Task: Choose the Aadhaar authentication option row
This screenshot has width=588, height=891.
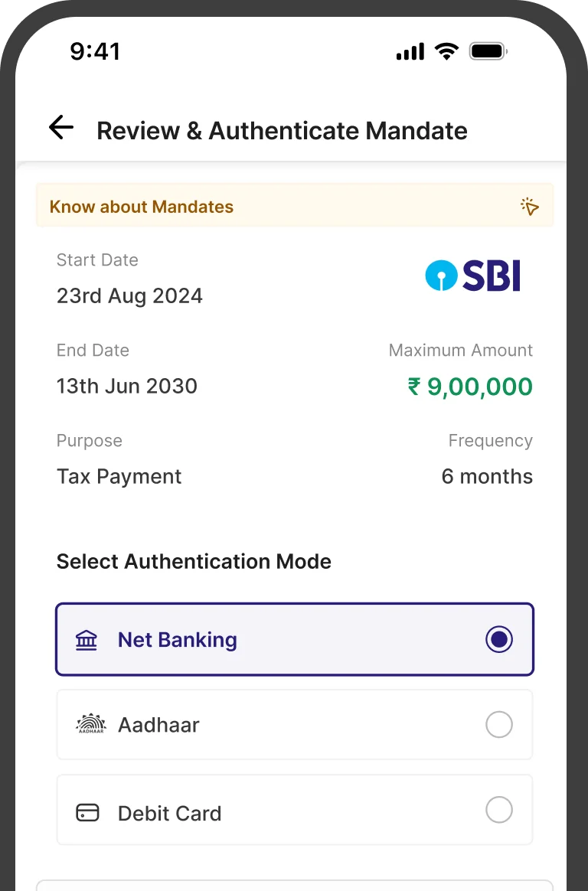Action: [295, 724]
